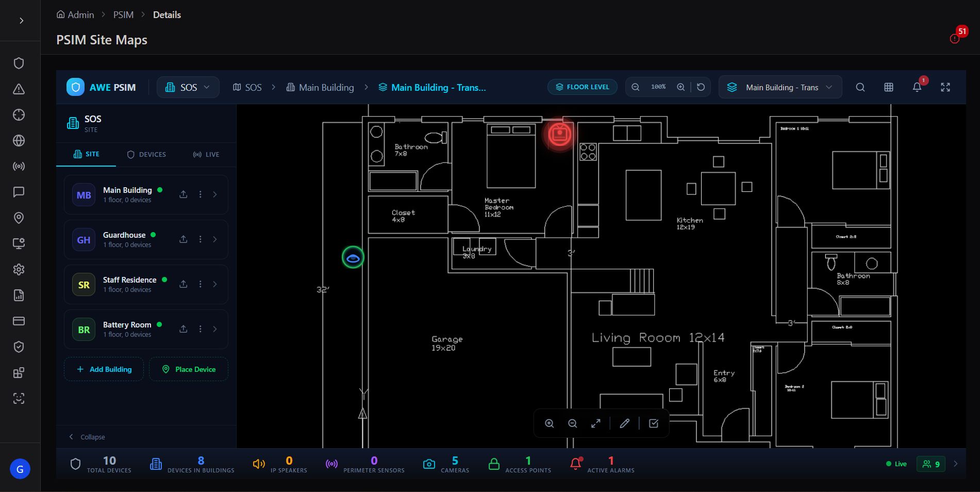Open the warning triangle alerts icon
The image size is (980, 492).
19,89
